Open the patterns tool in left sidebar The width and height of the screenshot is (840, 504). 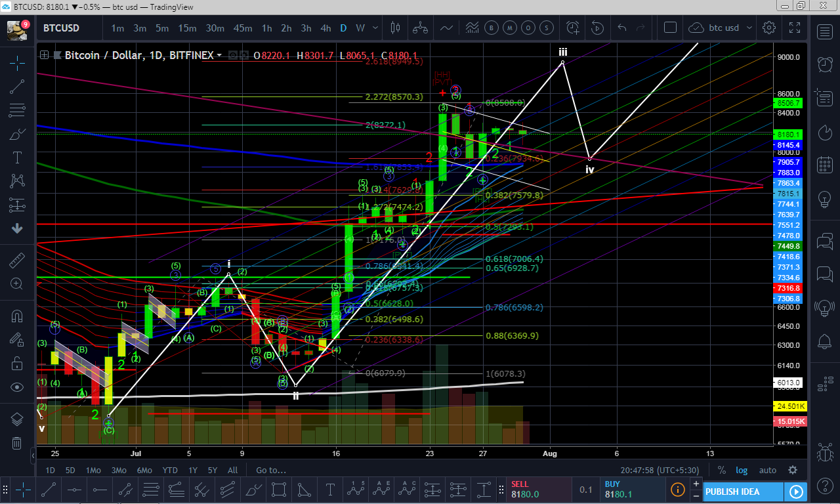tap(17, 181)
